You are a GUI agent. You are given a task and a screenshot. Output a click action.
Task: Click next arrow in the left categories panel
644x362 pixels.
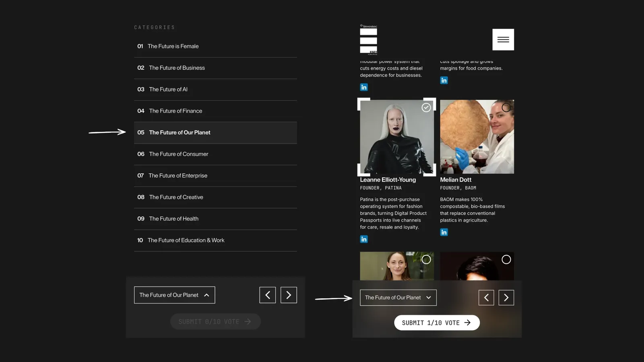tap(289, 295)
